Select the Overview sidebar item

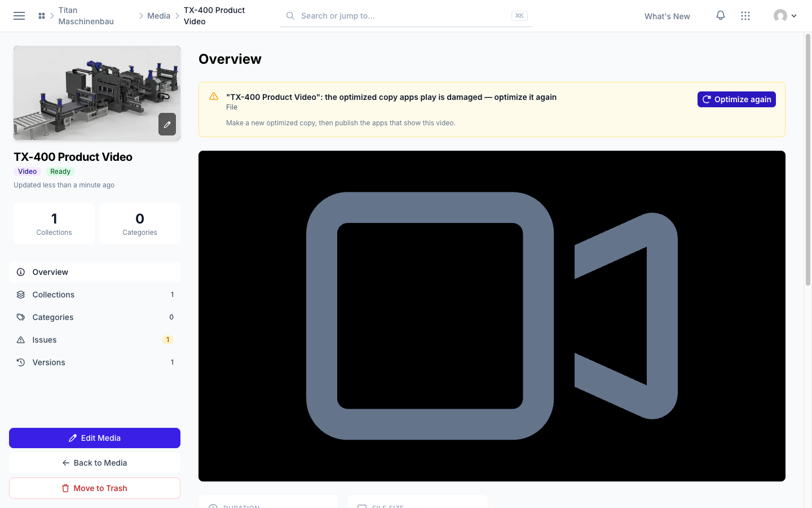pos(95,272)
